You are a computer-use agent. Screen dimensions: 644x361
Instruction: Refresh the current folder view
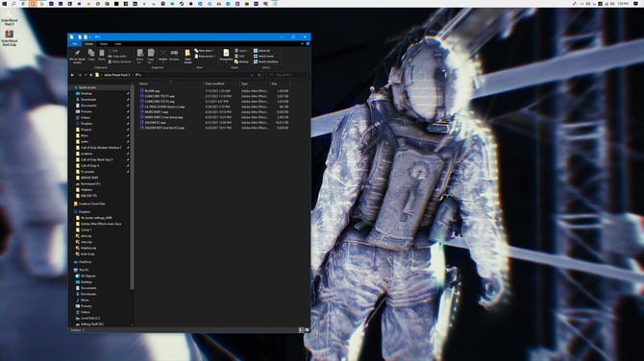[x=260, y=75]
